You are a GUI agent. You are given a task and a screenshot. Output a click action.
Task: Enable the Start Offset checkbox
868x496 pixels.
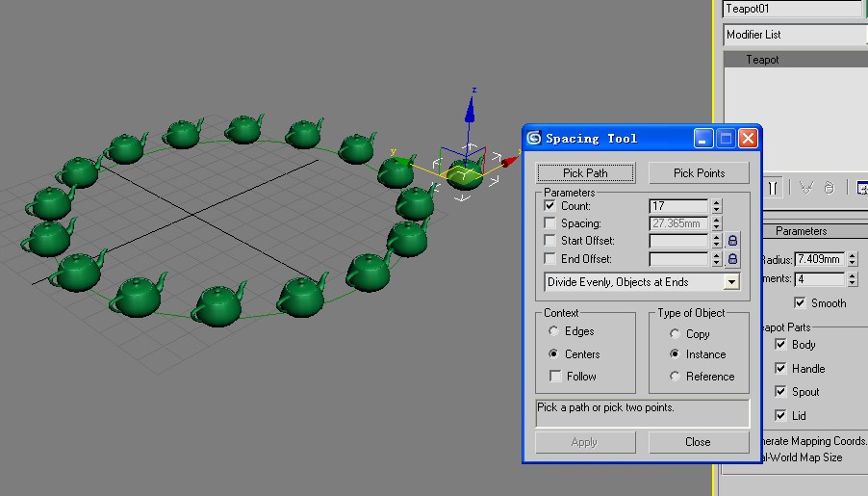point(549,241)
